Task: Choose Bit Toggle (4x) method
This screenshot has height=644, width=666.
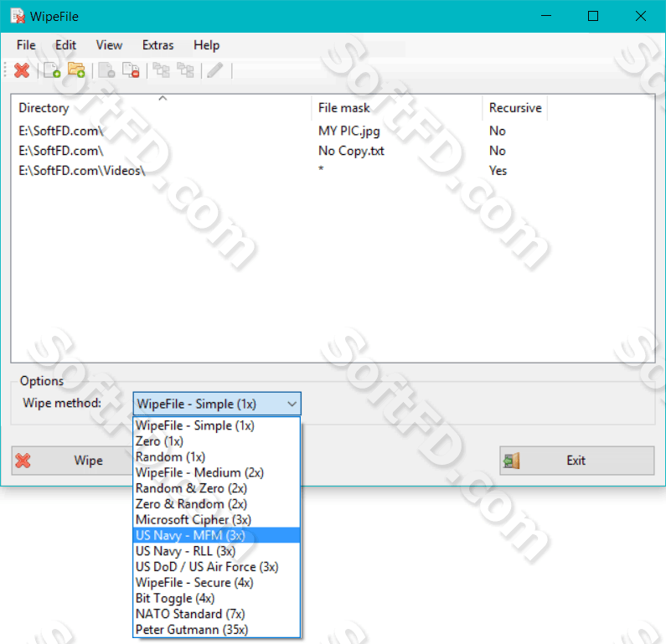Action: (x=217, y=598)
